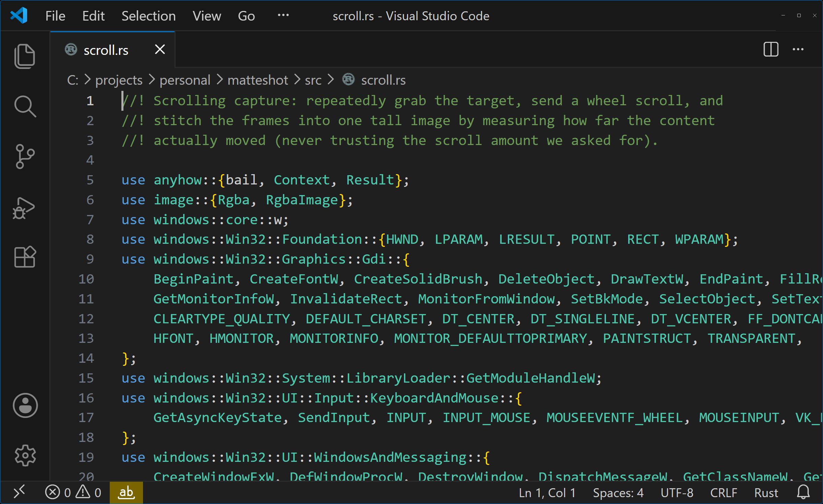Change line ending via 'CRLF'
823x504 pixels.
[x=724, y=493]
